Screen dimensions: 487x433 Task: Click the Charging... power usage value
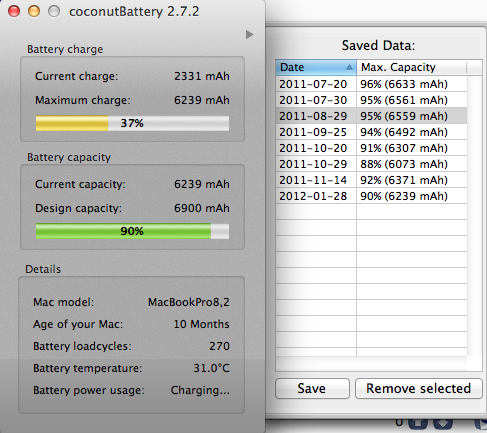tap(200, 390)
